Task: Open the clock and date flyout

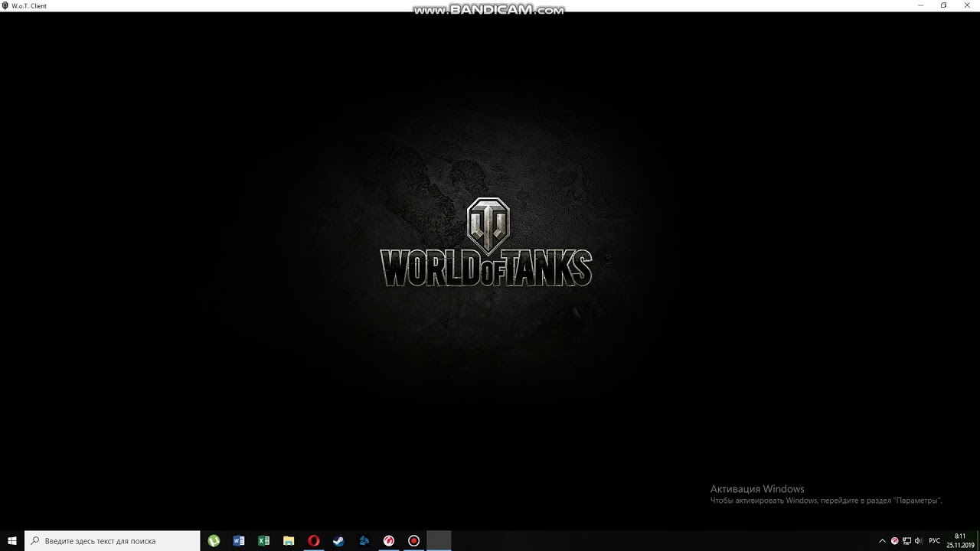Action: 959,541
